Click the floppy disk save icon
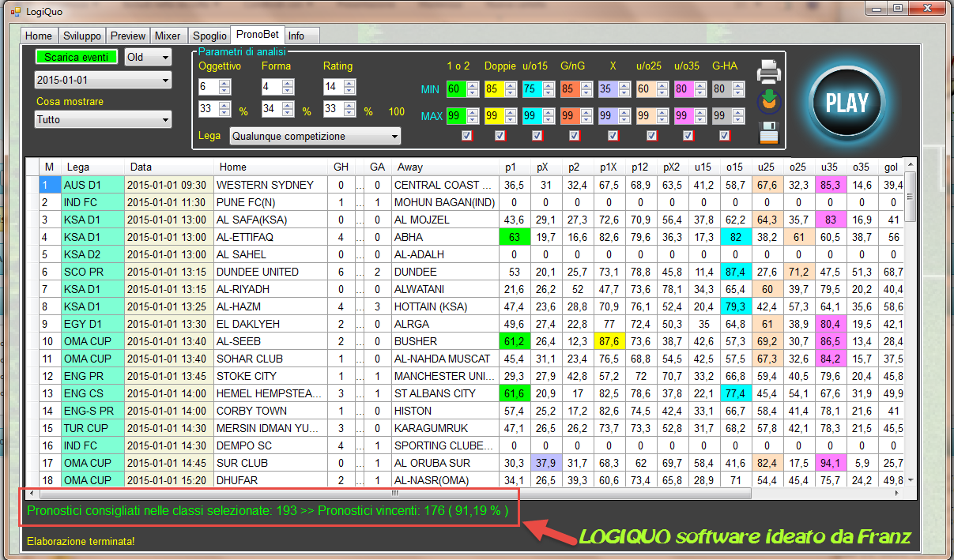 tap(770, 132)
